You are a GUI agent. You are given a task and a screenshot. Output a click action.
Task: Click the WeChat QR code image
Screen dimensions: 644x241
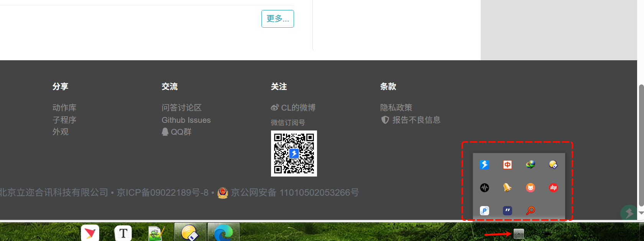[294, 154]
